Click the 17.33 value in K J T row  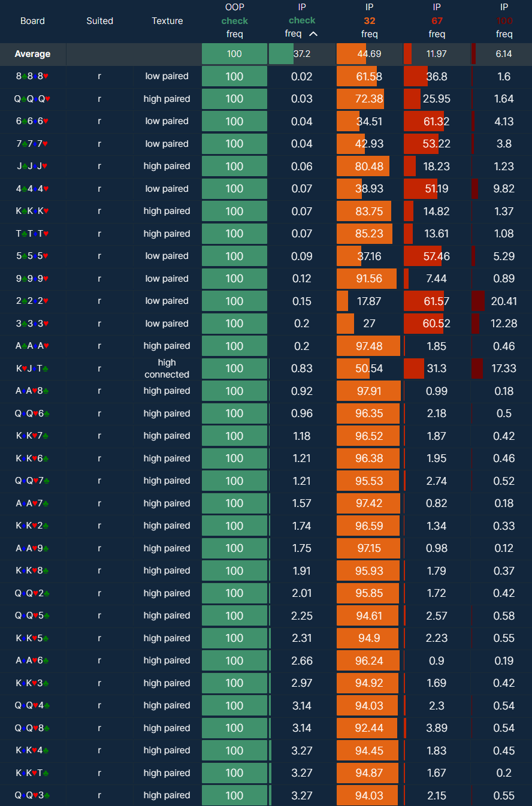(x=504, y=369)
